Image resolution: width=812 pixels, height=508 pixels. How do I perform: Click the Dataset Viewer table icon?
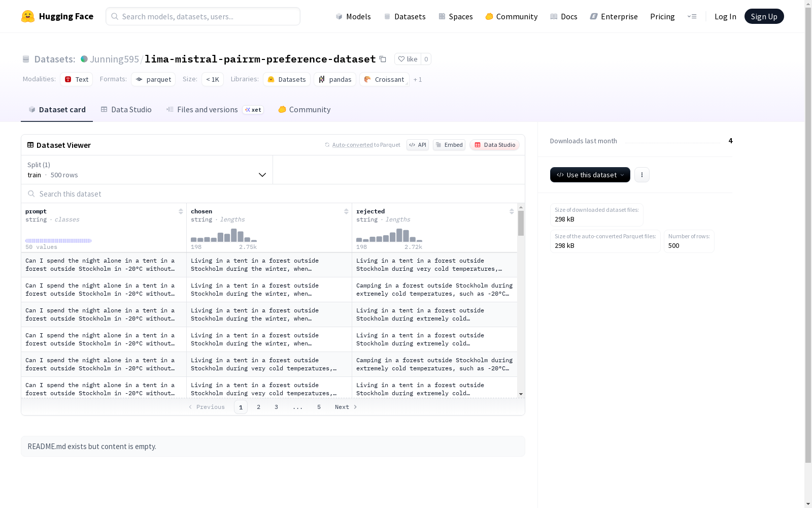point(30,145)
